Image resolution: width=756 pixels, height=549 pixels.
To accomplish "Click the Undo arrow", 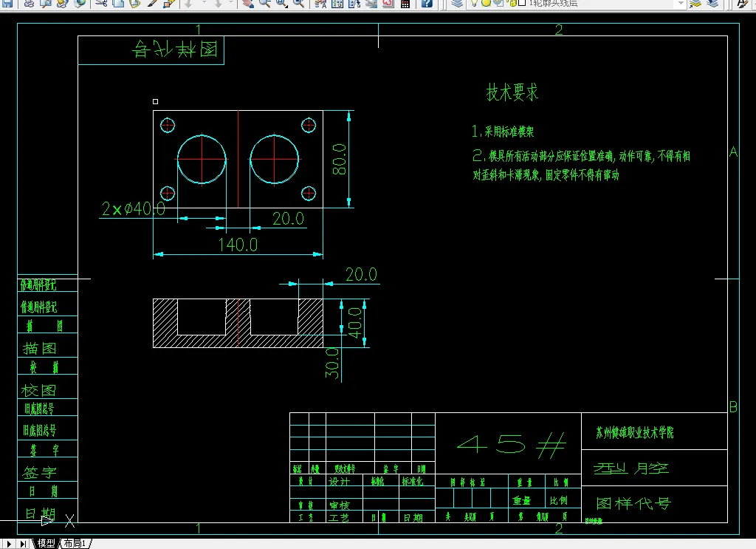I will point(188,4).
